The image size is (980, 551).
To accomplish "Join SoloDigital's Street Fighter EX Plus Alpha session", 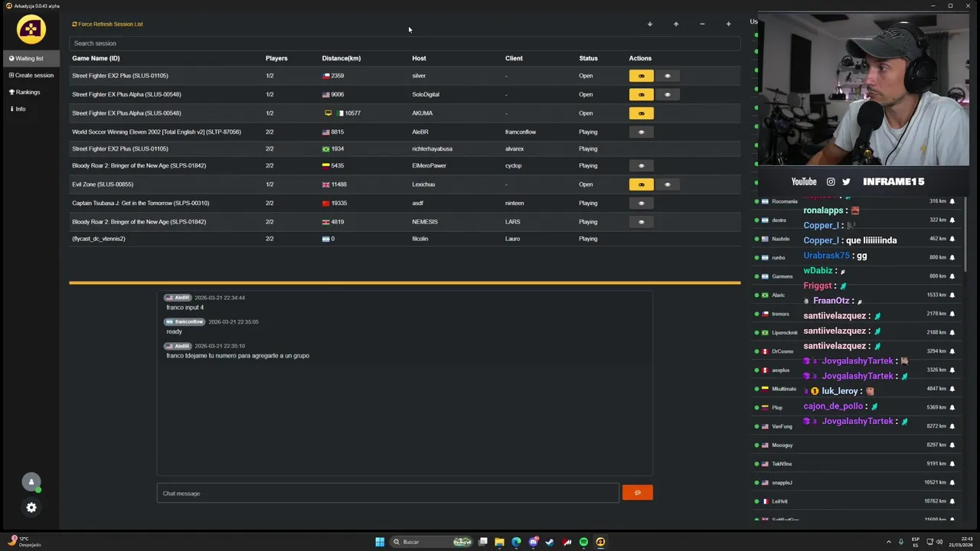I will [x=642, y=94].
